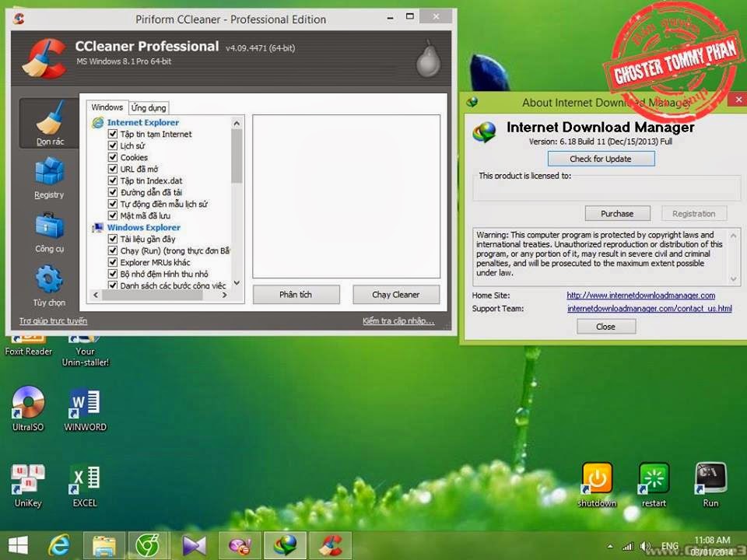This screenshot has height=560, width=747.
Task: Open File Explorer from taskbar
Action: [x=104, y=546]
